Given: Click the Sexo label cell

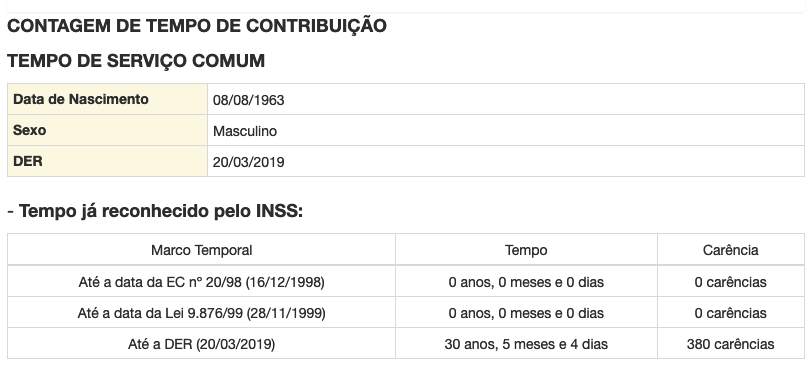Looking at the screenshot, I should [107, 130].
